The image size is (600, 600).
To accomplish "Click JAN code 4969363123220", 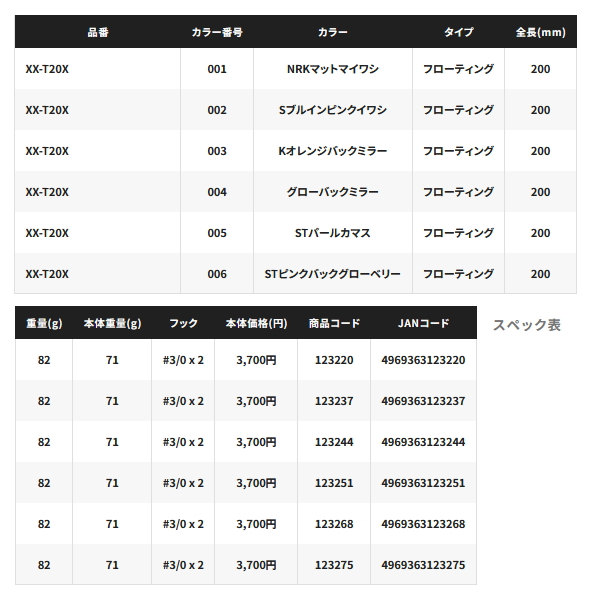I will click(423, 360).
